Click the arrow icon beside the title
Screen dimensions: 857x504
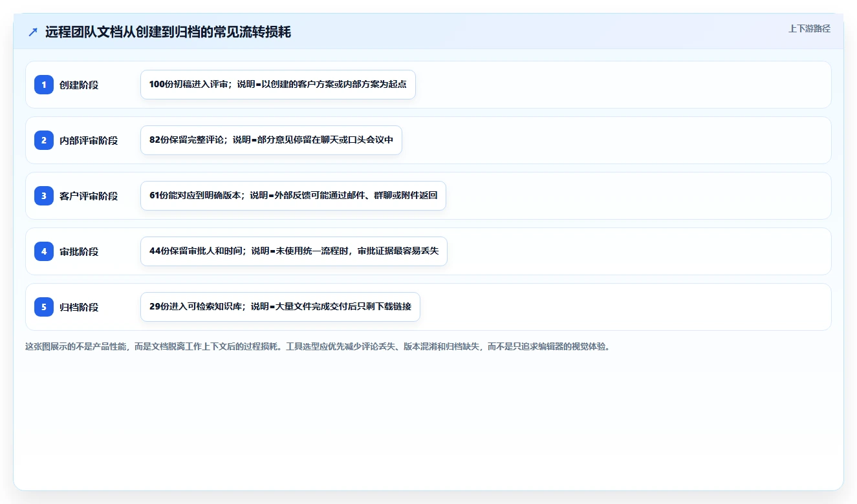pyautogui.click(x=33, y=32)
